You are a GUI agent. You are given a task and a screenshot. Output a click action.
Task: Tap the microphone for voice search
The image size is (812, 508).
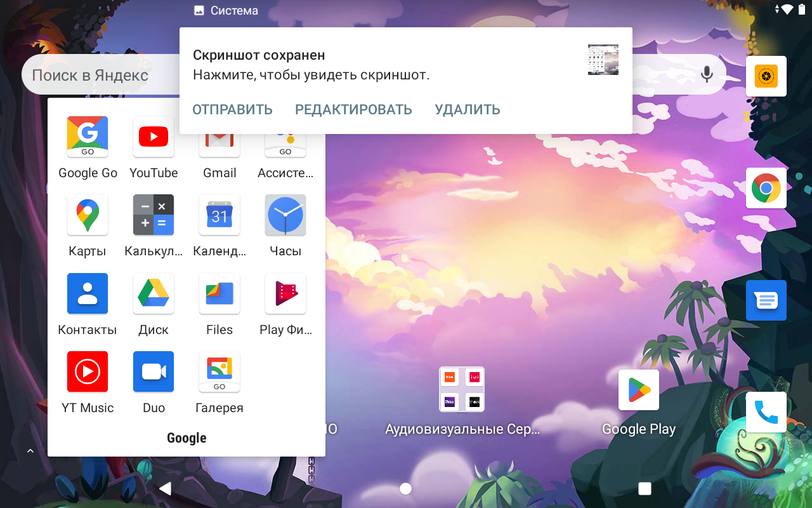pyautogui.click(x=707, y=75)
